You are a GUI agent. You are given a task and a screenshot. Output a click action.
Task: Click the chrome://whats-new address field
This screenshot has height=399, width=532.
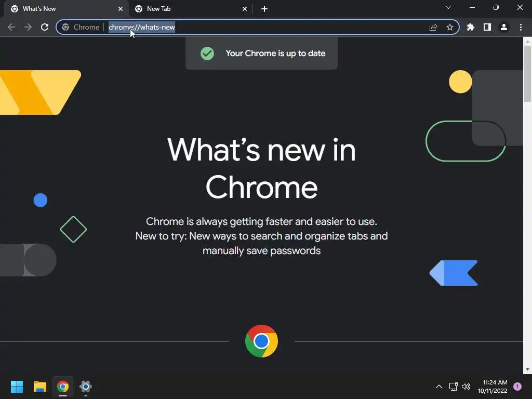258,27
